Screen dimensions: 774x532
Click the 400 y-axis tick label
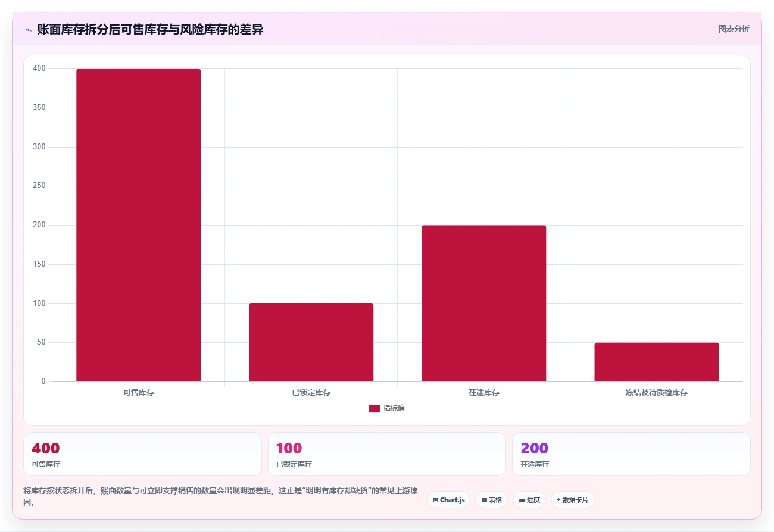click(39, 68)
